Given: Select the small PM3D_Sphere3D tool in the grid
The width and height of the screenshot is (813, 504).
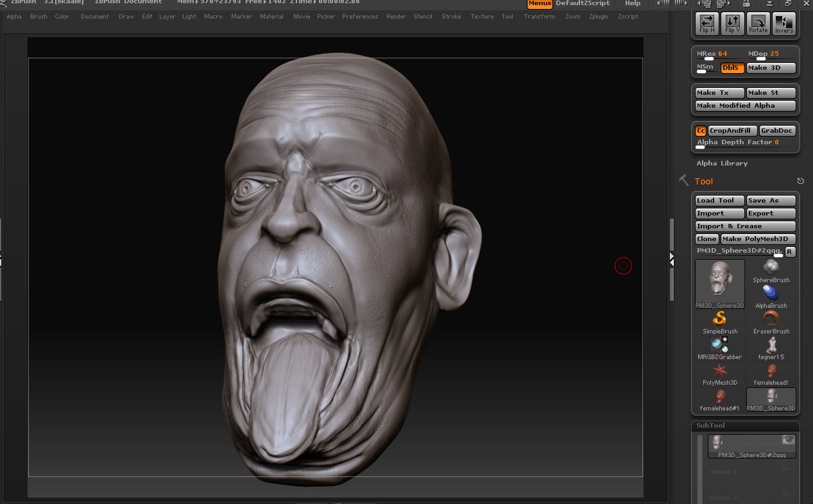Looking at the screenshot, I should click(x=771, y=399).
